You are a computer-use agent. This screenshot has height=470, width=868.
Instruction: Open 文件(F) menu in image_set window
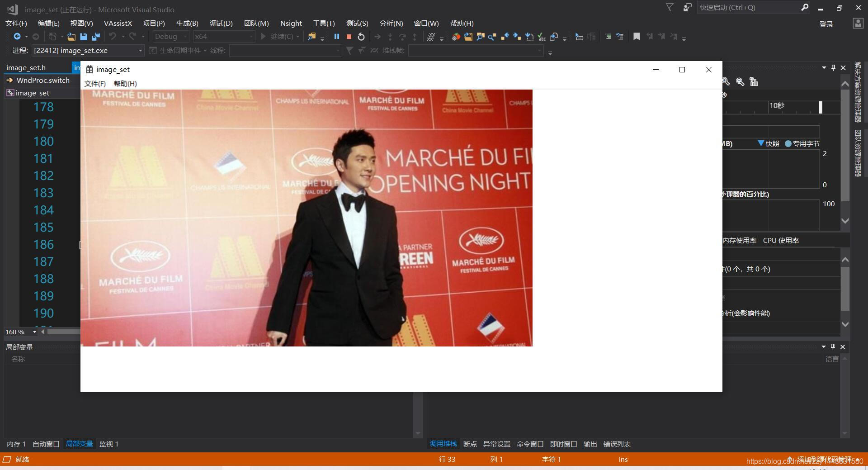pyautogui.click(x=95, y=84)
